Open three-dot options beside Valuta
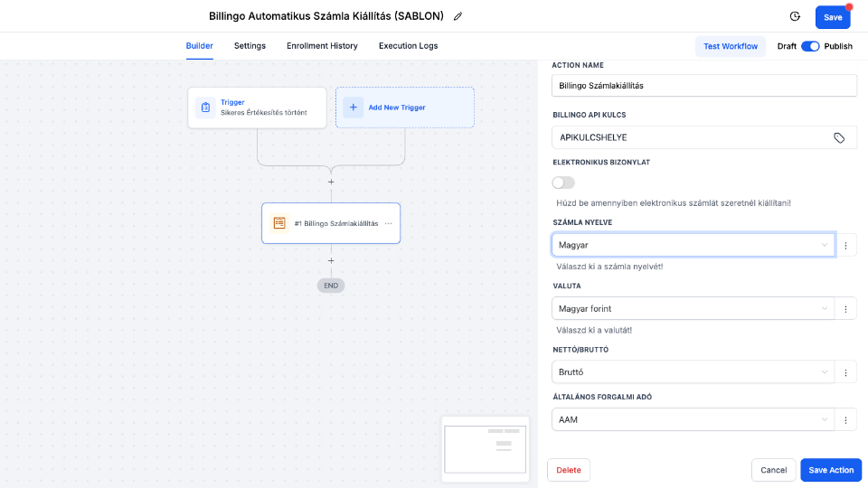868x488 pixels. [846, 309]
